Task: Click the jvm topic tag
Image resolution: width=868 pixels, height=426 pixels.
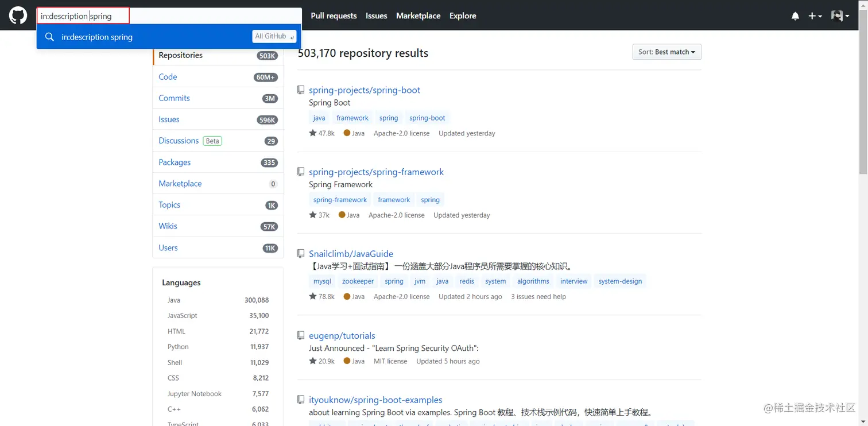Action: pyautogui.click(x=420, y=281)
